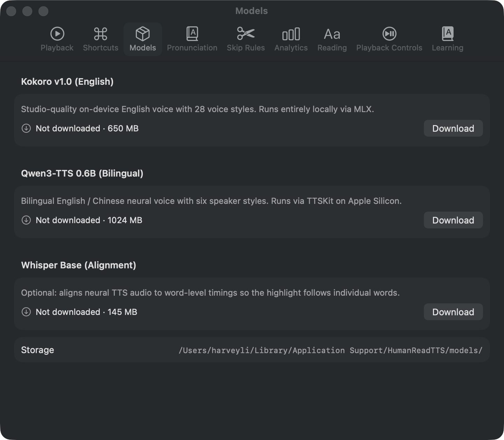Click the Kokoro studio-quality voice description

point(197,109)
